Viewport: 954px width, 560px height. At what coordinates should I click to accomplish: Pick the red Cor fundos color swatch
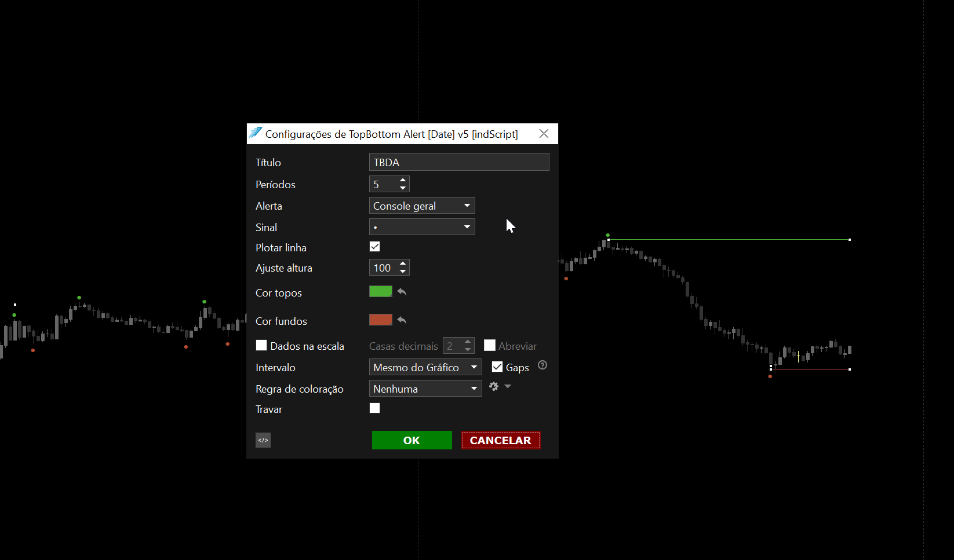[381, 320]
